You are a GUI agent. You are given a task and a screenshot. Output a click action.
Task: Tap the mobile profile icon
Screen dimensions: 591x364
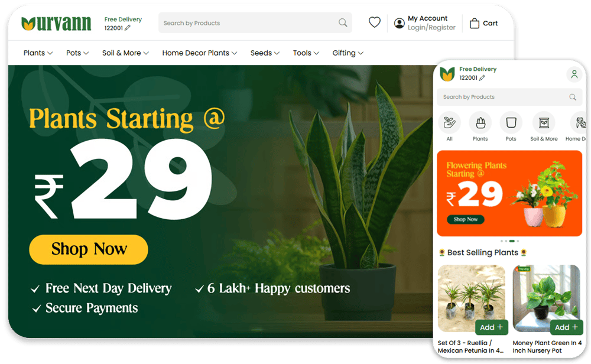(574, 74)
